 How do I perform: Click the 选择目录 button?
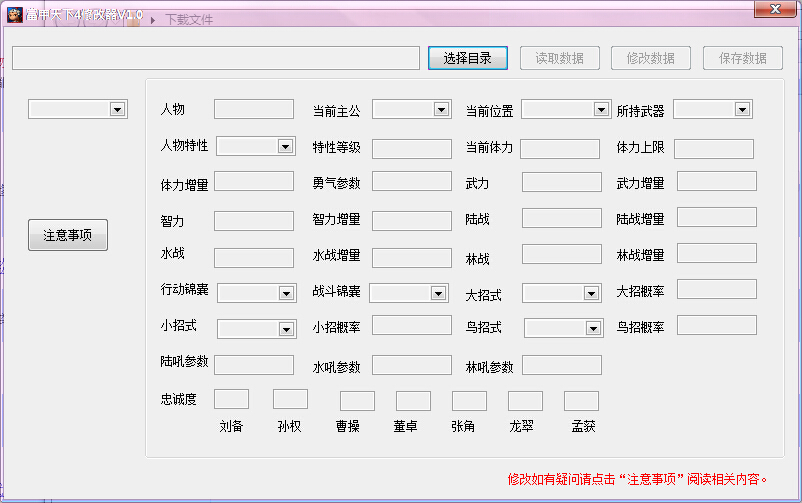[467, 58]
